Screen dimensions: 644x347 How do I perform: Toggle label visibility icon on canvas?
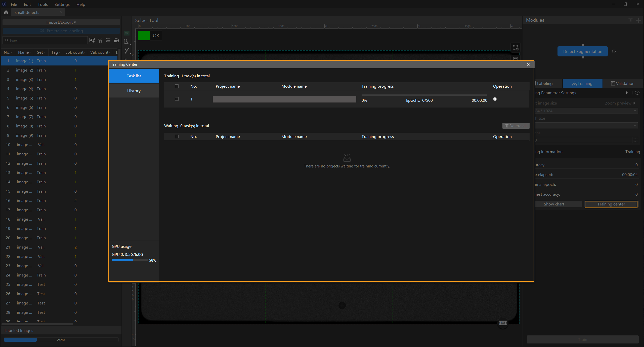coord(516,48)
